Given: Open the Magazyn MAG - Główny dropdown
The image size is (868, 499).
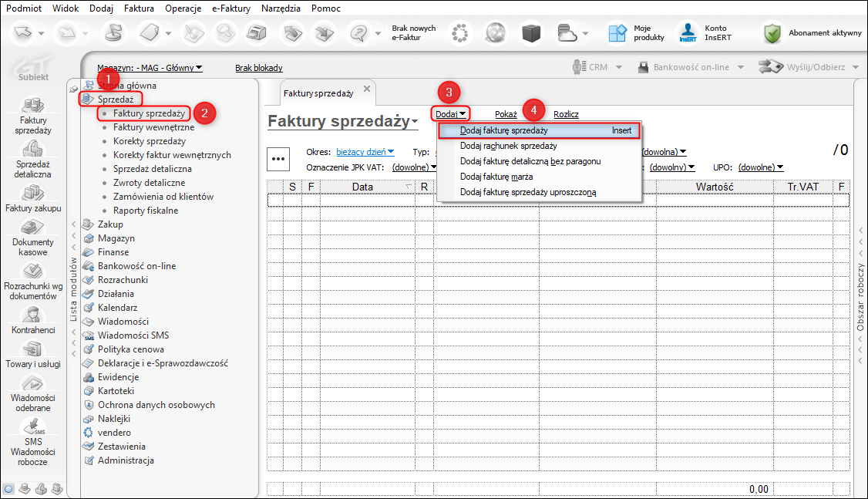Looking at the screenshot, I should click(x=150, y=68).
